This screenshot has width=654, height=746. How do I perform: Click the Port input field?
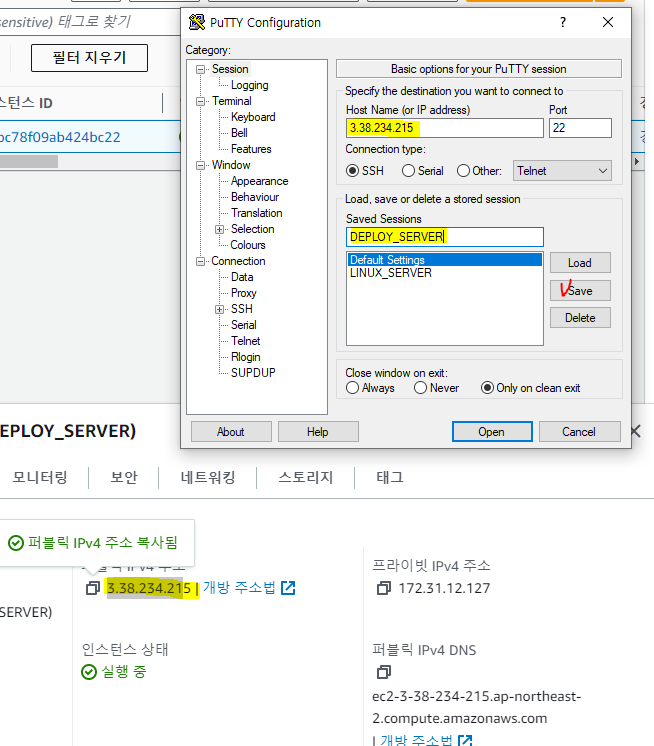(580, 128)
